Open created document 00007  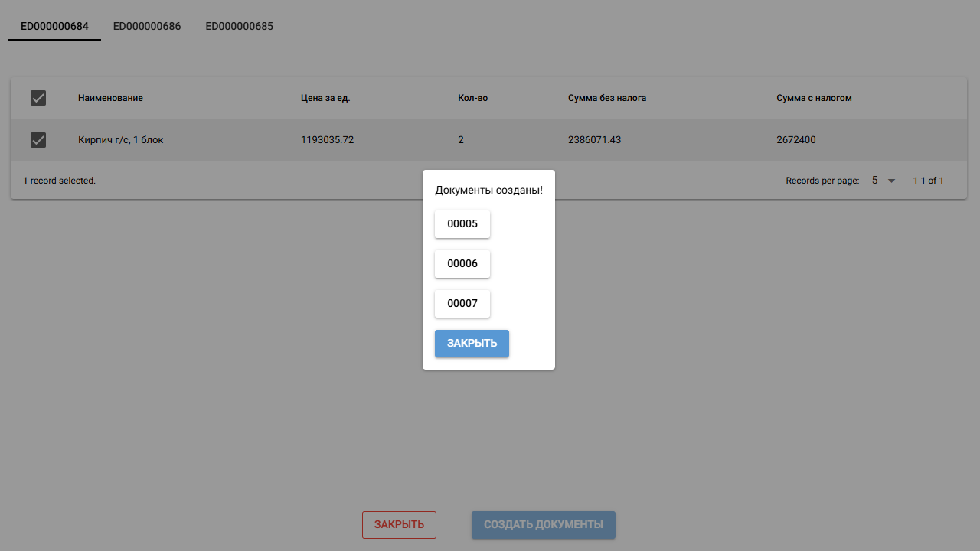tap(462, 304)
